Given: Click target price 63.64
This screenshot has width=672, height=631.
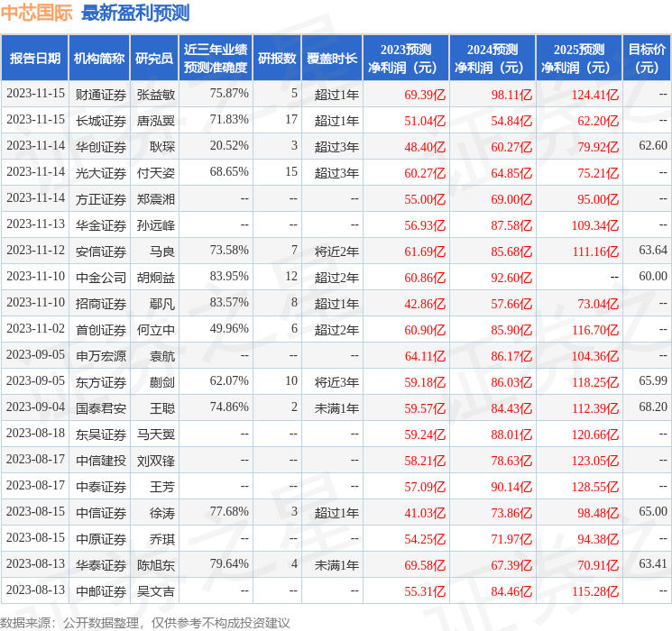Looking at the screenshot, I should (653, 250).
